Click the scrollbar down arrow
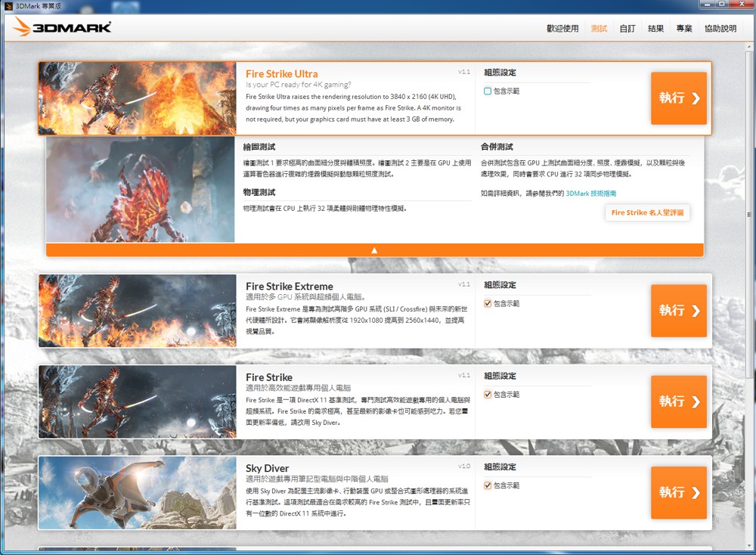756x555 pixels. (x=749, y=546)
